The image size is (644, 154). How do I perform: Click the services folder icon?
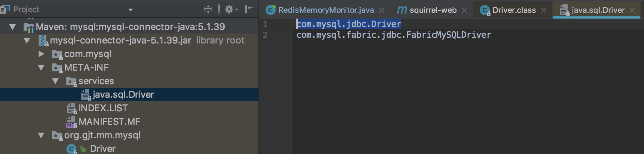71,82
